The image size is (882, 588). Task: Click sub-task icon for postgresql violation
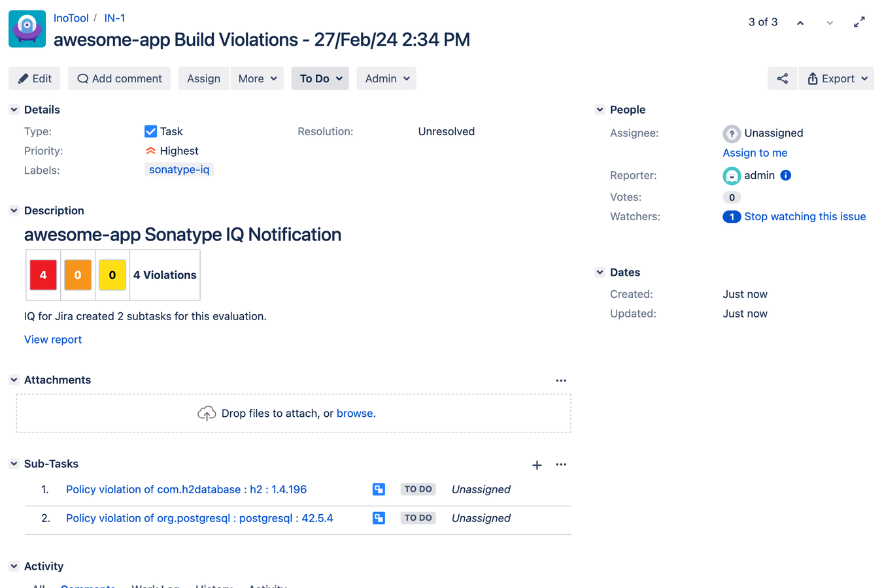click(x=379, y=518)
